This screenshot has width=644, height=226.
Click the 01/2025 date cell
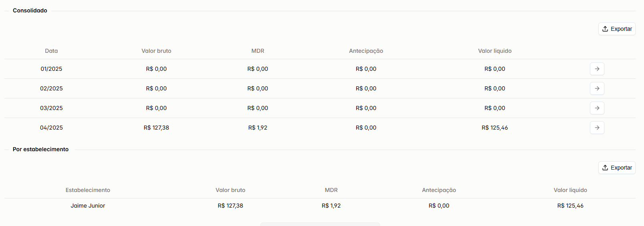[51, 69]
